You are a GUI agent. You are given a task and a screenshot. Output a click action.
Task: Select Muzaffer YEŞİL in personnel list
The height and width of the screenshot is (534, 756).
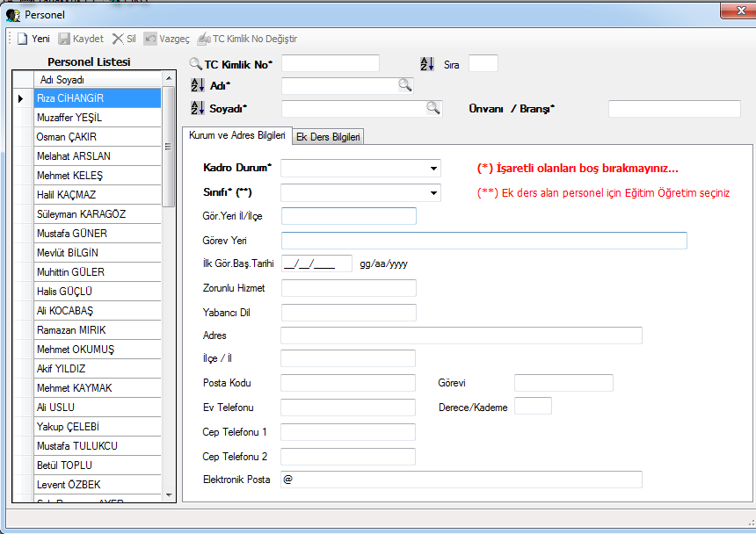pyautogui.click(x=98, y=118)
